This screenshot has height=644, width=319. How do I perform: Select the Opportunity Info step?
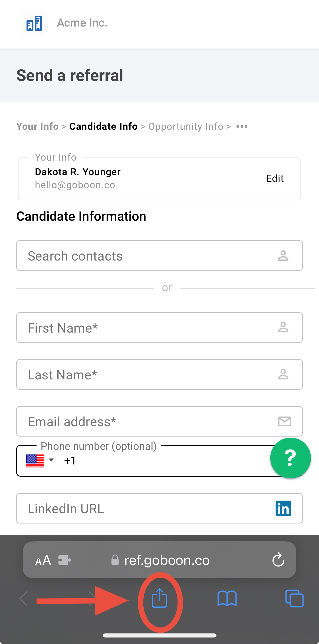coord(186,126)
